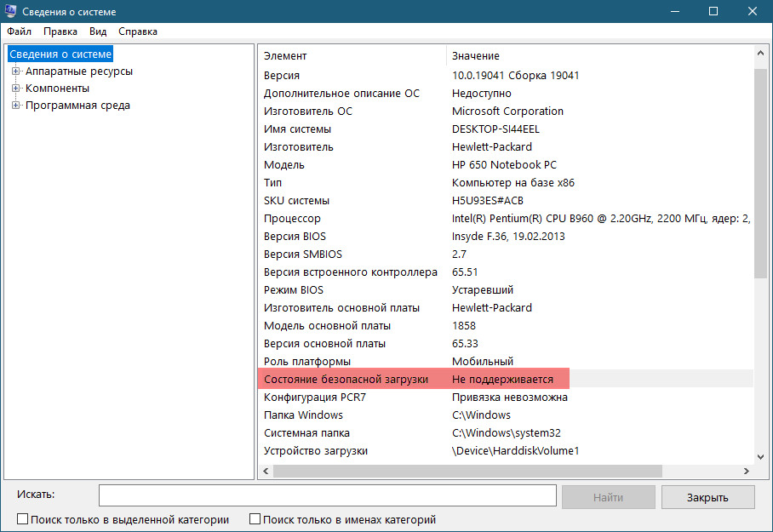Select Компоненты tree item
This screenshot has width=773, height=532.
(x=57, y=89)
